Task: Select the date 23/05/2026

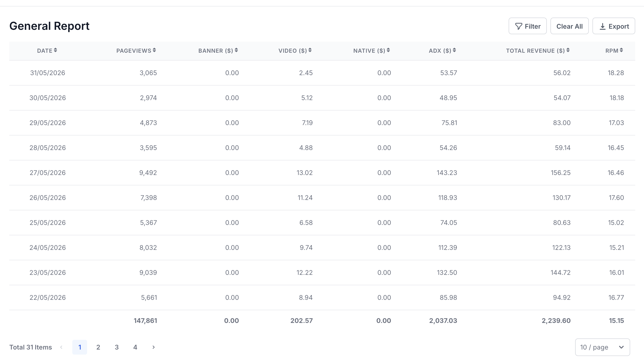Action: pyautogui.click(x=48, y=273)
